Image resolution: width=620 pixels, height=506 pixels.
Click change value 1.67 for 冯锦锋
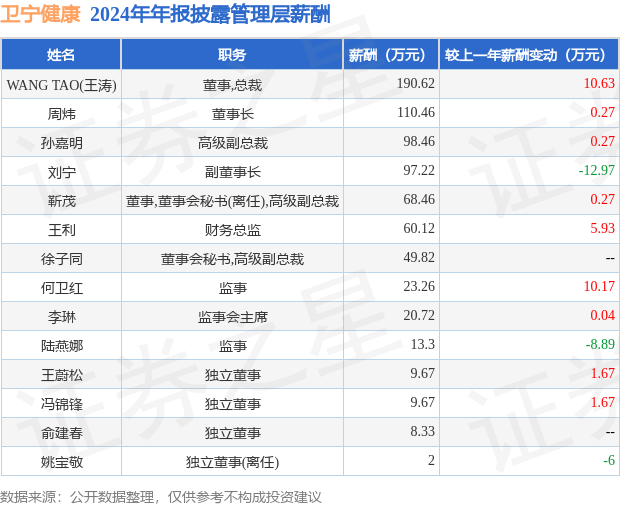(602, 402)
